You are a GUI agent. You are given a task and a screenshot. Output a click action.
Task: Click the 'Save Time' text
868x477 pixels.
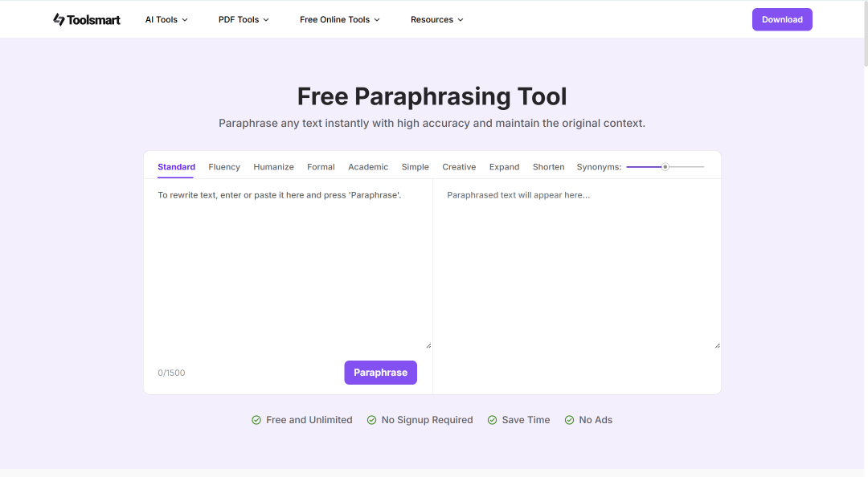pos(526,420)
